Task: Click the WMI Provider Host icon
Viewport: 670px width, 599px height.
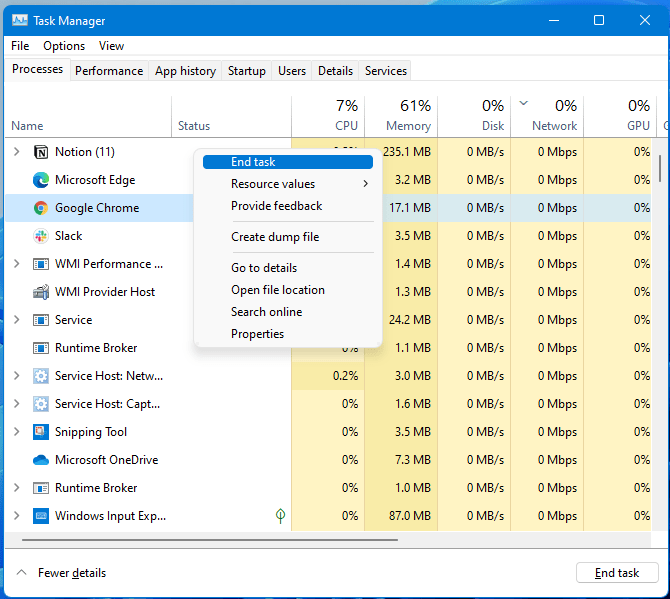Action: point(41,292)
